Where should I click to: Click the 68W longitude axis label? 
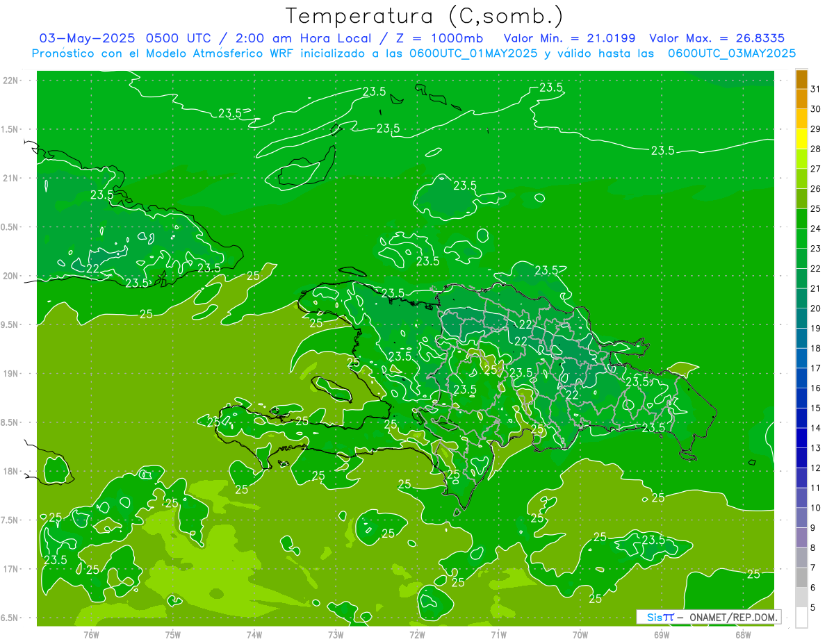(x=743, y=634)
